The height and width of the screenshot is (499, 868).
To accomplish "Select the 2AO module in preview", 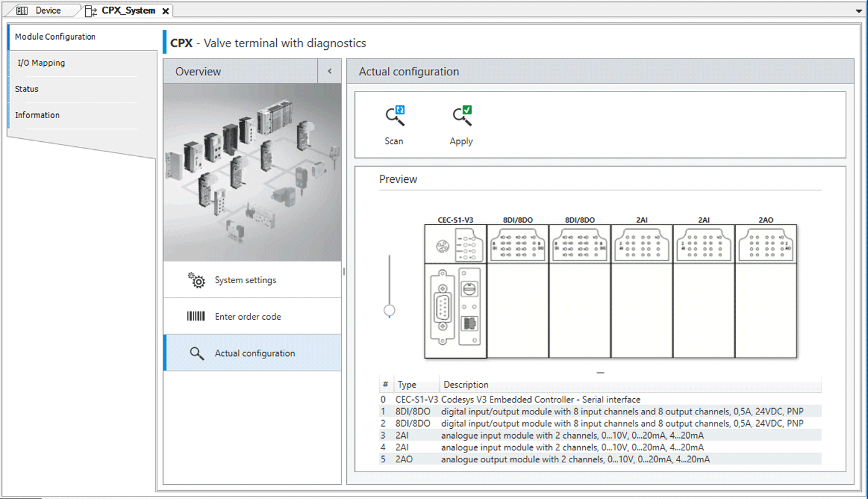I will click(x=766, y=291).
